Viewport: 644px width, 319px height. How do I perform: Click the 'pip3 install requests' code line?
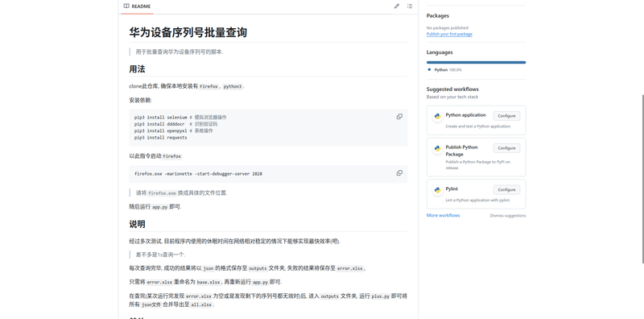tap(160, 138)
